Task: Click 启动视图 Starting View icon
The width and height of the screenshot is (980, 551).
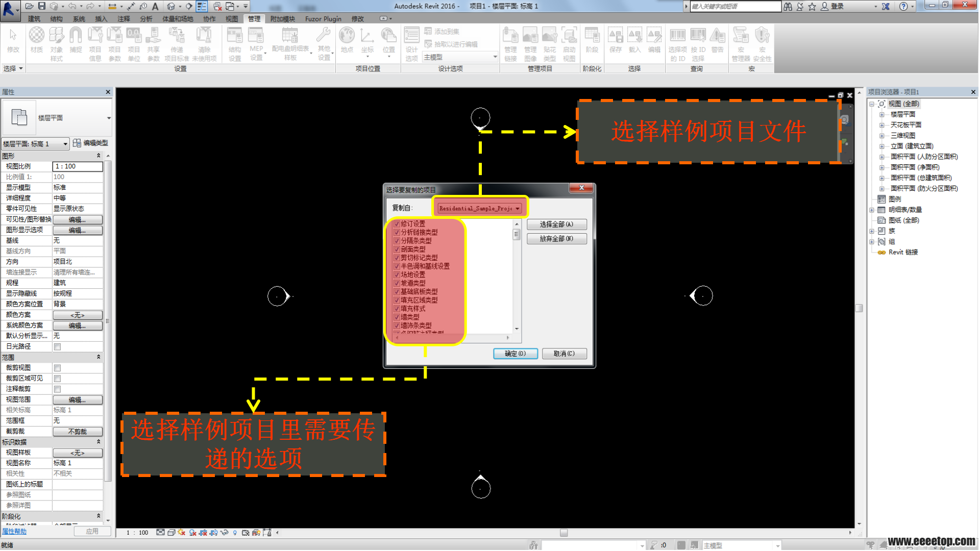Action: 569,44
